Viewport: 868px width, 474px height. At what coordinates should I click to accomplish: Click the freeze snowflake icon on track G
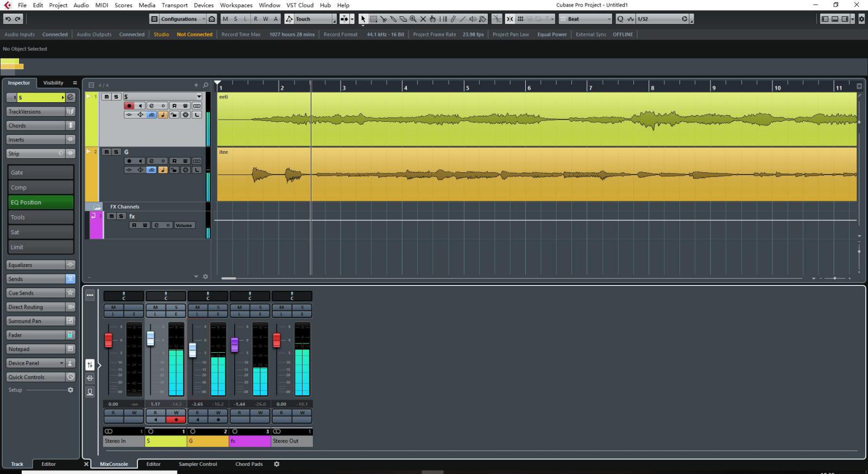pos(185,170)
